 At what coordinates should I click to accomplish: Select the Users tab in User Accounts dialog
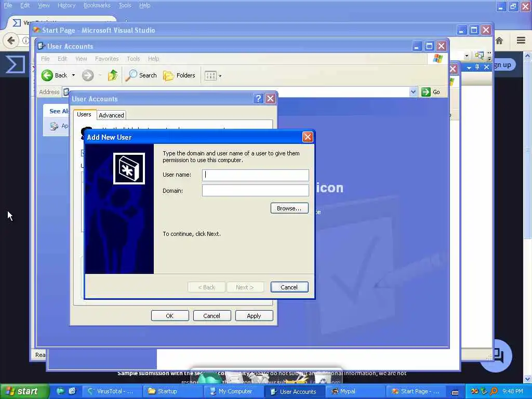pos(84,114)
